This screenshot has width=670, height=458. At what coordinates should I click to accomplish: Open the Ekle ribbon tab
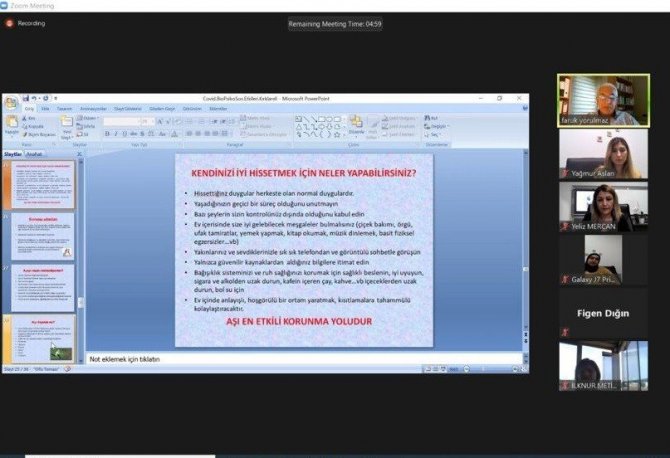45,108
